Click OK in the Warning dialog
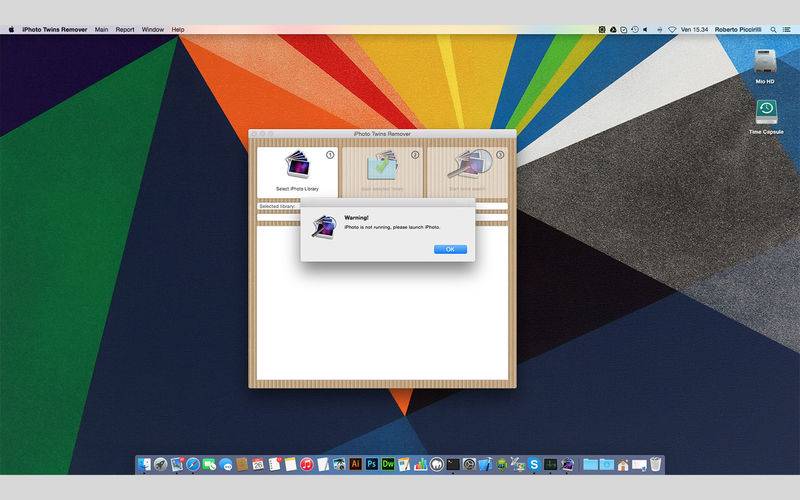Screen dimensions: 800x500 450,249
